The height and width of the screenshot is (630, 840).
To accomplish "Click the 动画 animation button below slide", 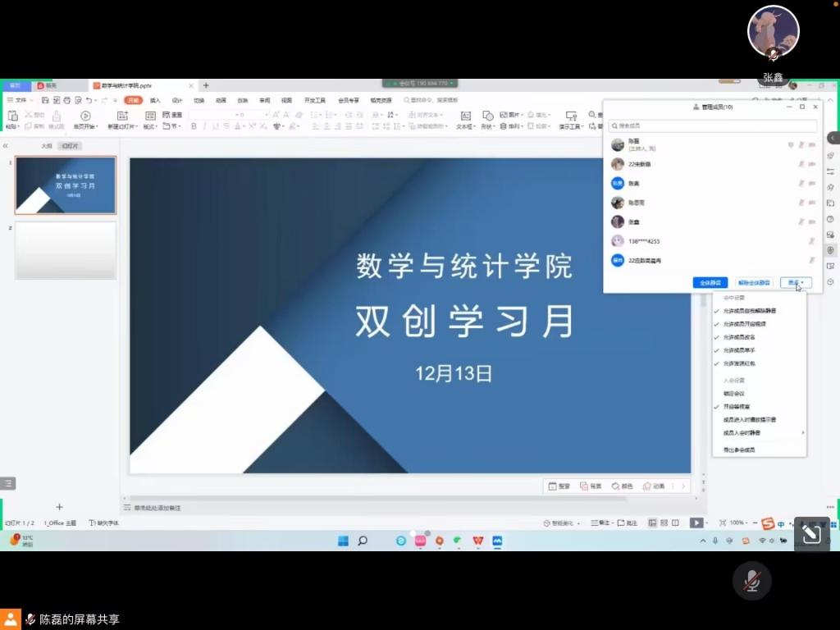I will click(654, 486).
